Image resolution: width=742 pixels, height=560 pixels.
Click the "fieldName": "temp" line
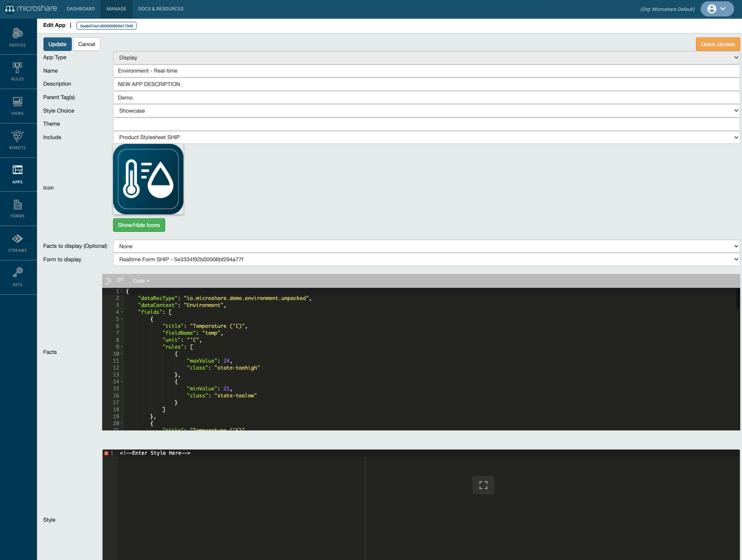click(x=193, y=333)
